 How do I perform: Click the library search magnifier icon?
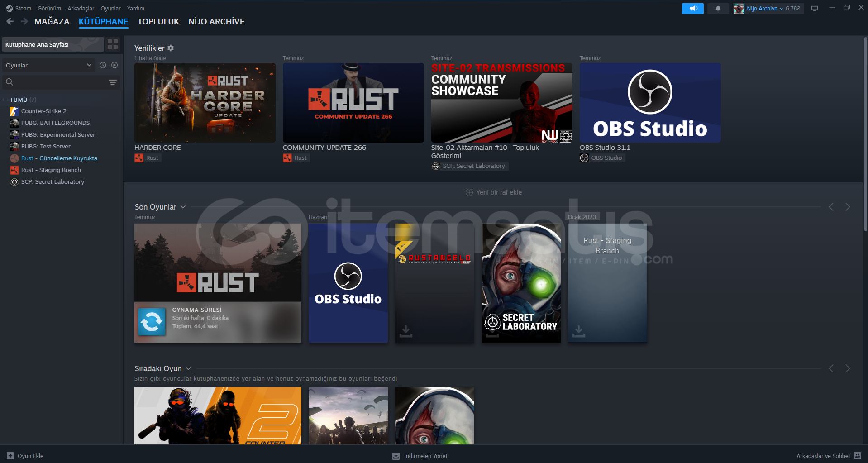tap(10, 82)
